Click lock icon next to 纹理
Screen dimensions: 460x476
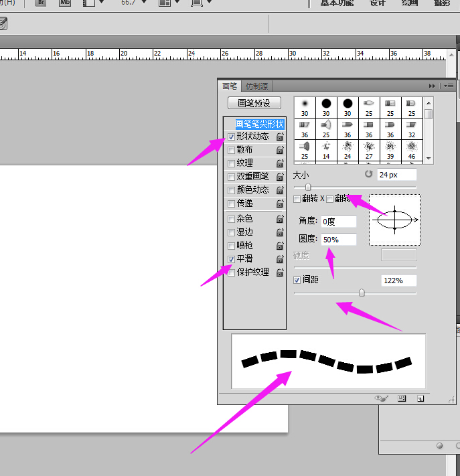click(280, 163)
